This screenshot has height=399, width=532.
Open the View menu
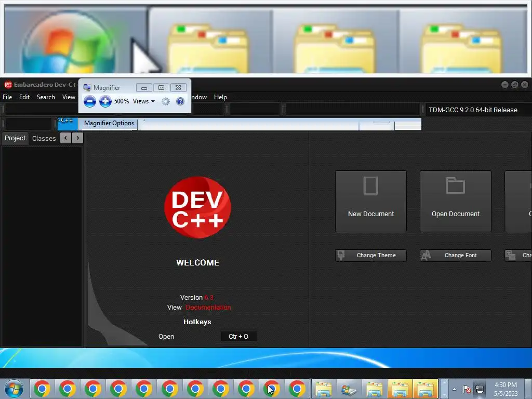click(x=69, y=97)
